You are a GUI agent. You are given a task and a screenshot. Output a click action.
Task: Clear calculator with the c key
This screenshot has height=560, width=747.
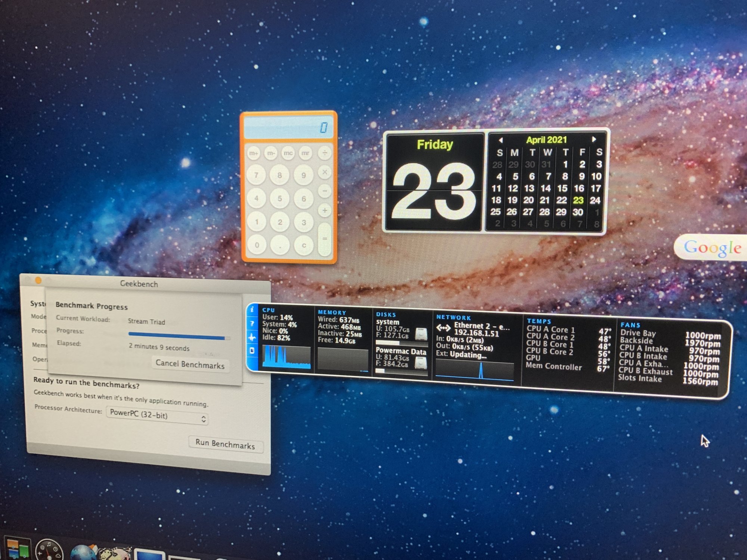point(304,246)
